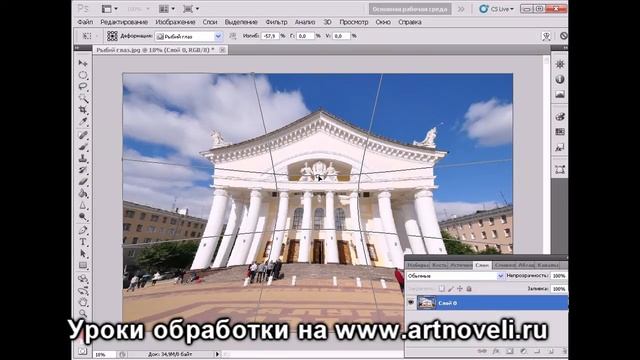Toggle lock position in Layers panel

tap(460, 289)
